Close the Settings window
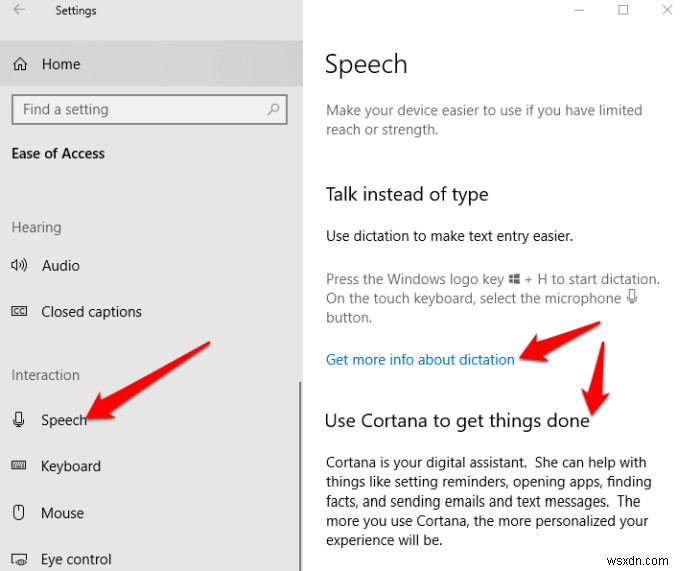The height and width of the screenshot is (571, 680). coord(667,10)
